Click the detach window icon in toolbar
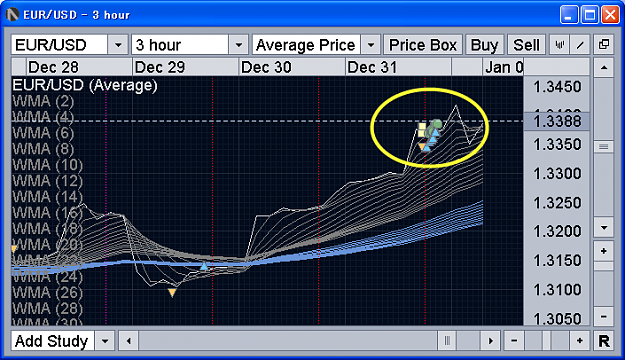Image resolution: width=625 pixels, height=360 pixels. pos(603,45)
